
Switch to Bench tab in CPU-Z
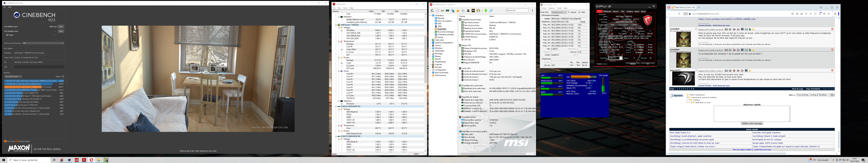(637, 11)
